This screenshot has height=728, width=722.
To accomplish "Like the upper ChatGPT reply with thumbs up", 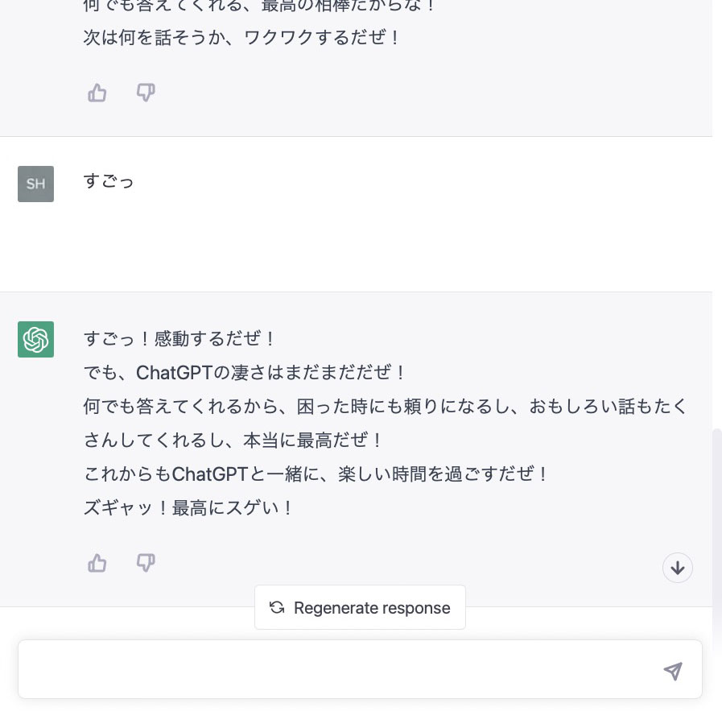I will [97, 93].
